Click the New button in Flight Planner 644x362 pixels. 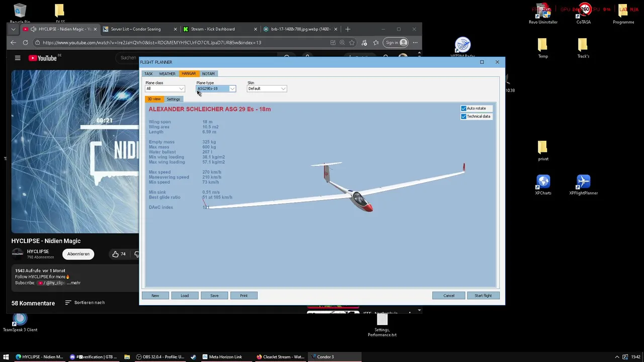point(155,296)
